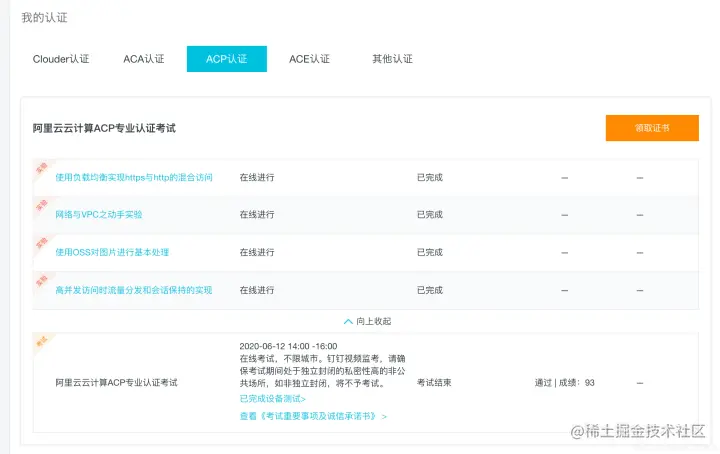720x454 pixels.
Task: Collapse the list with 向上收起
Action: [x=367, y=321]
